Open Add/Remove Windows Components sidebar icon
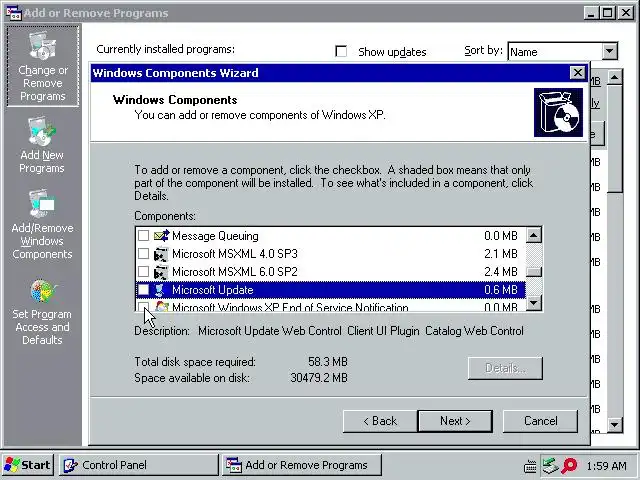This screenshot has width=640, height=480. 42,204
